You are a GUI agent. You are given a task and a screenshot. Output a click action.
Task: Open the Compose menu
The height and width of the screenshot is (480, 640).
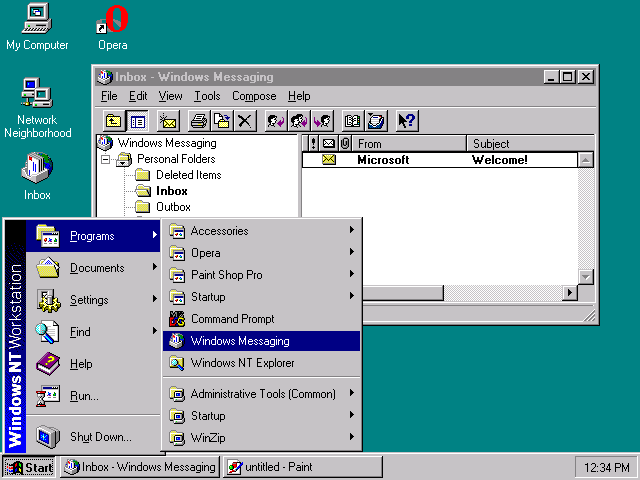[x=254, y=96]
